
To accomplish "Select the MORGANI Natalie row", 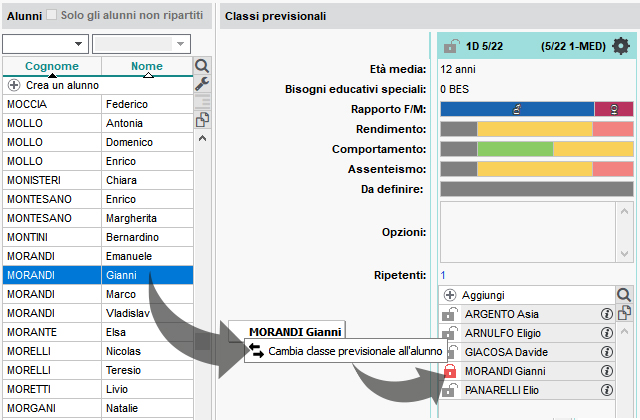I will point(98,408).
